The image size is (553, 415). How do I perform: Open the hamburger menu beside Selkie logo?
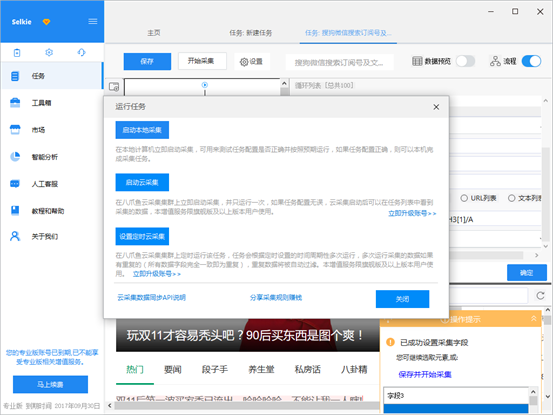pos(93,22)
